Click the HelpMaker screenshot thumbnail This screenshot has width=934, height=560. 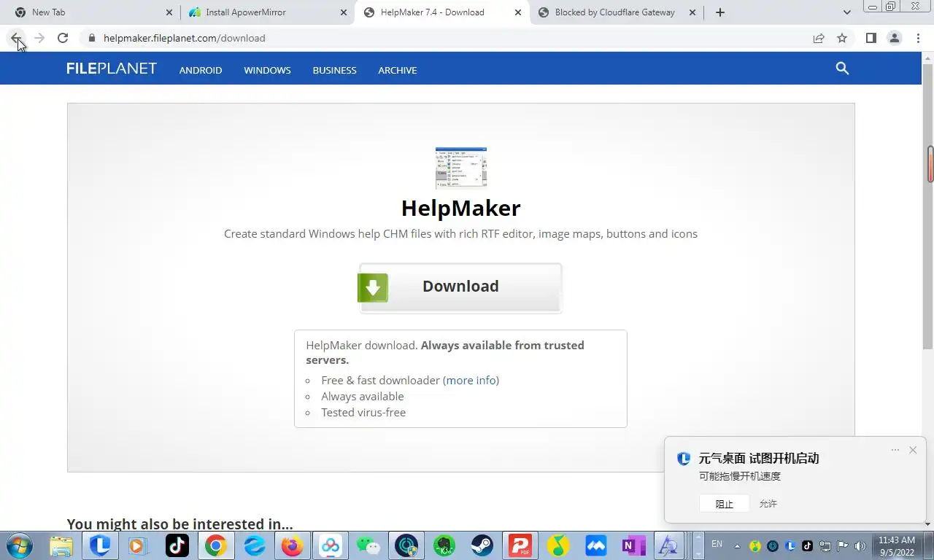tap(460, 168)
